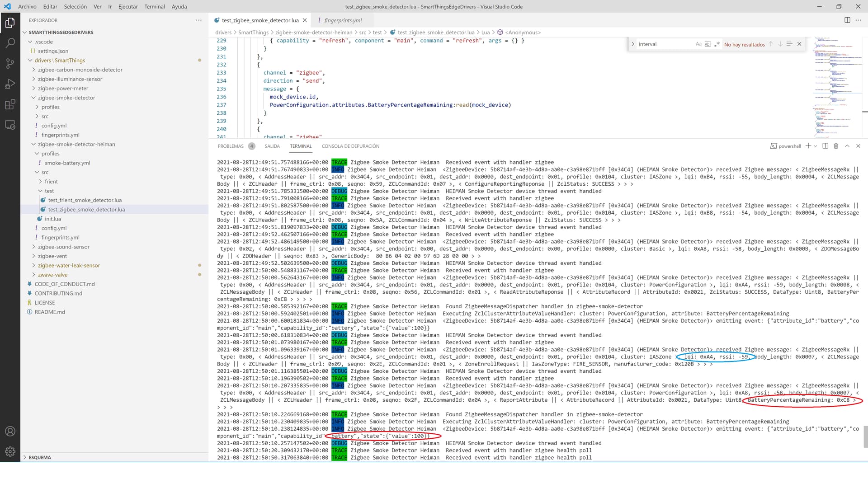This screenshot has width=868, height=488.
Task: Click the terminal vertical scrollbar thumb
Action: (x=866, y=436)
